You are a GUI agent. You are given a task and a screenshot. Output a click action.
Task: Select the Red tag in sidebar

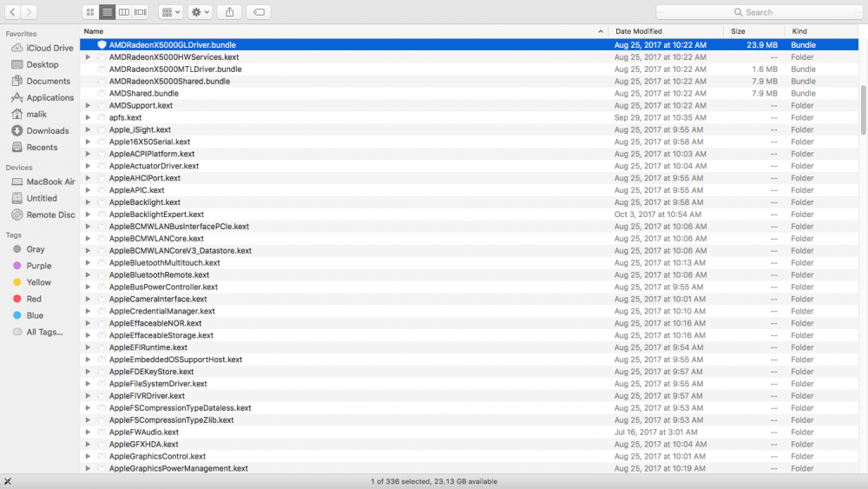click(34, 299)
